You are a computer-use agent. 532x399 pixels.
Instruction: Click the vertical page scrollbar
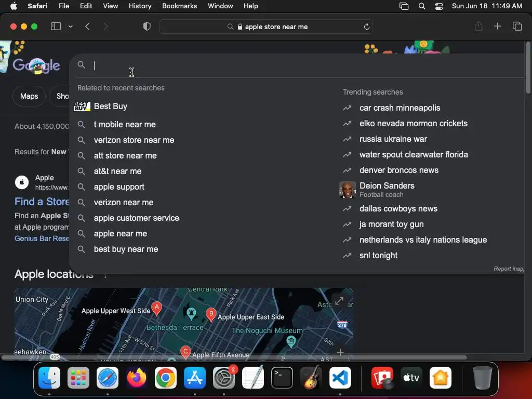tap(528, 67)
